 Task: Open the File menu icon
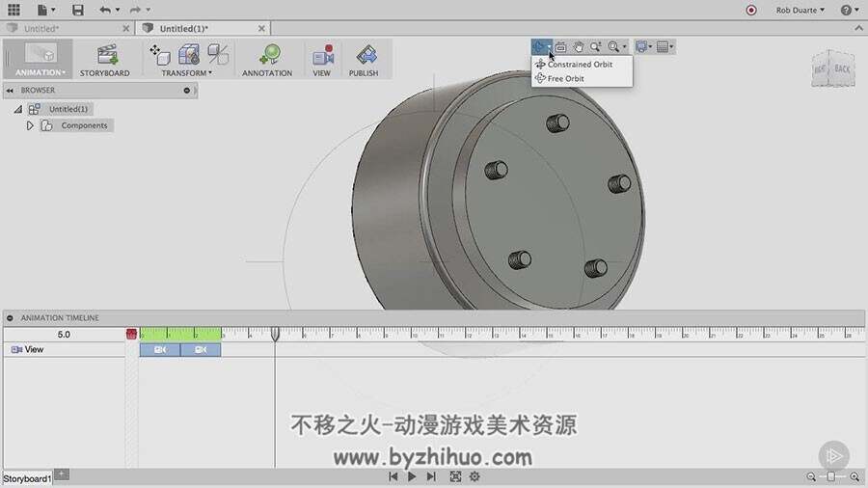click(44, 10)
